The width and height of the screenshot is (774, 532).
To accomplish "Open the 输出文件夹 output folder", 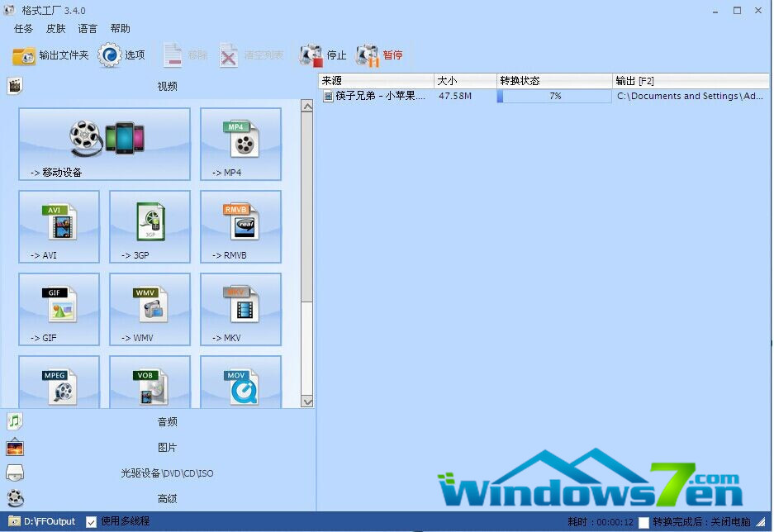I will click(x=50, y=55).
